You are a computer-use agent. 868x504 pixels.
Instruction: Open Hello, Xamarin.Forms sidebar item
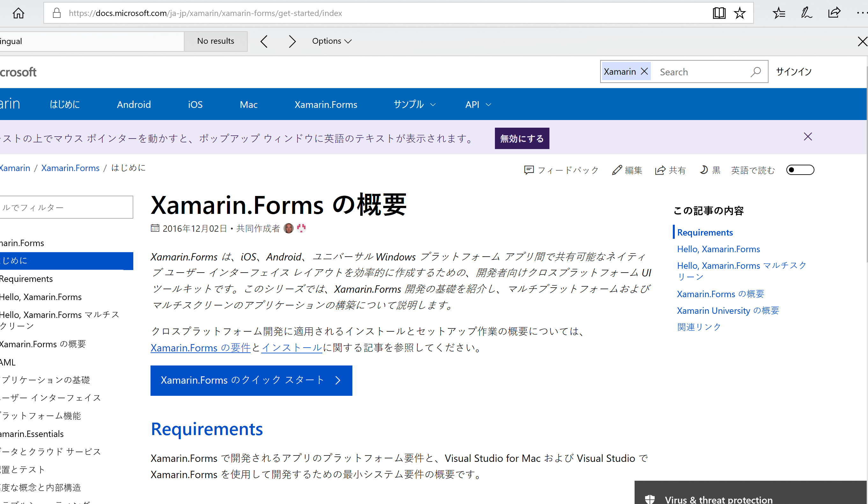click(x=40, y=297)
